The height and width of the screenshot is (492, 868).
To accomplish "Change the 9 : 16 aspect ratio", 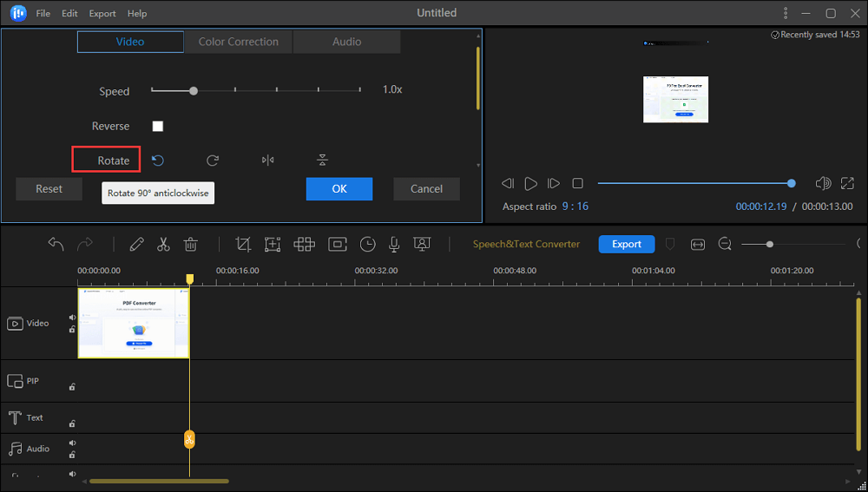I will click(575, 207).
